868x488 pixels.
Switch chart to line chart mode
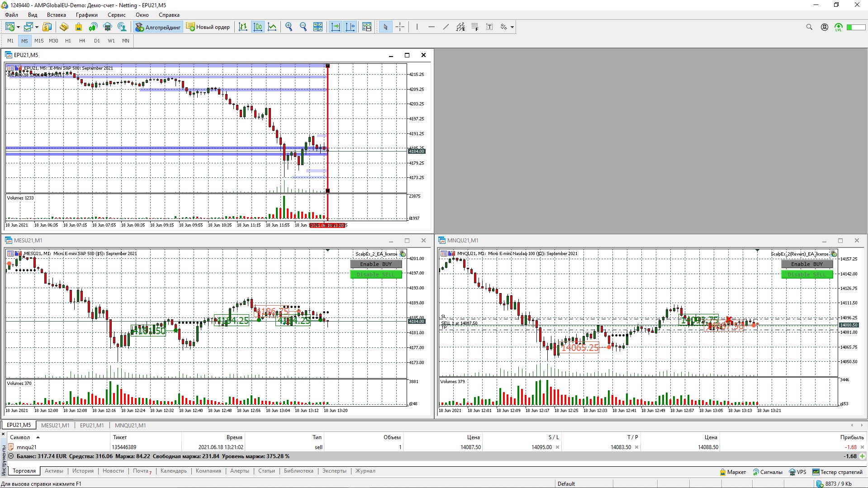tap(272, 27)
